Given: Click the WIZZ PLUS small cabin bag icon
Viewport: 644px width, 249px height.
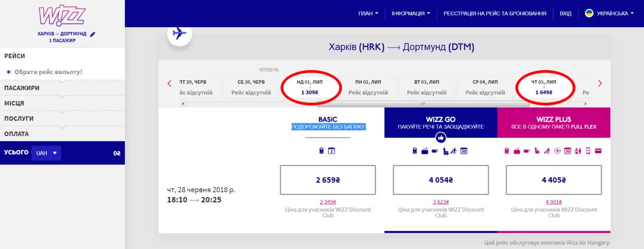Looking at the screenshot, I should 507,150.
